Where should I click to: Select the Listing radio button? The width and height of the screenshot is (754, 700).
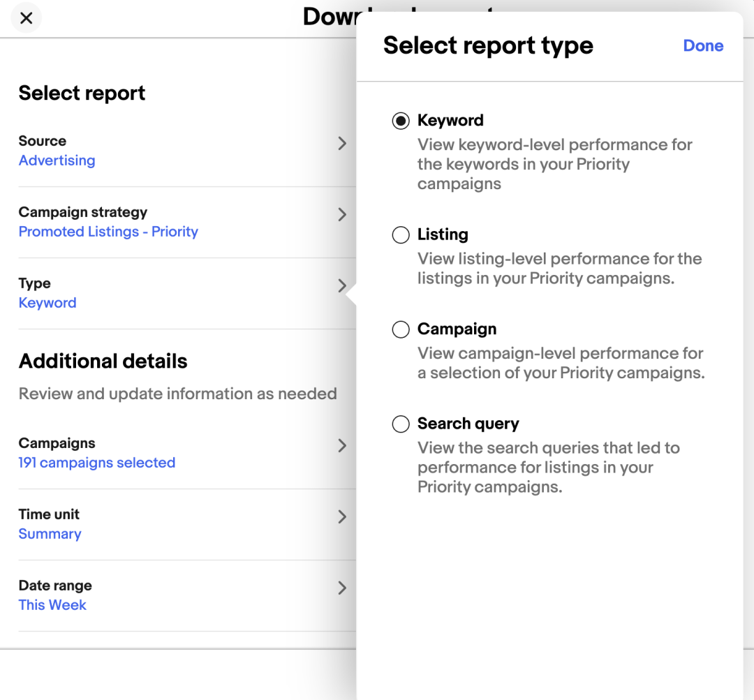click(401, 235)
